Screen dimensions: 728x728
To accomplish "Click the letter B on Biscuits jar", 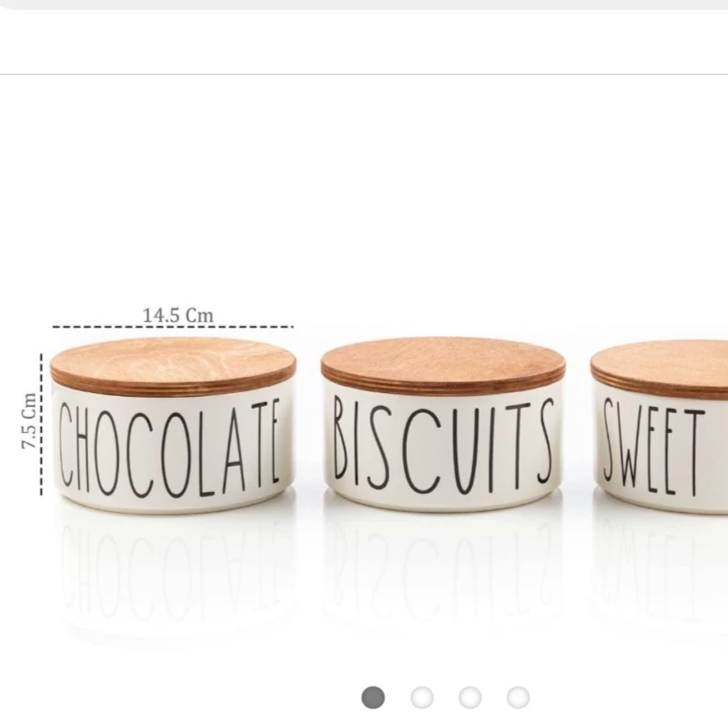I will click(x=339, y=440).
